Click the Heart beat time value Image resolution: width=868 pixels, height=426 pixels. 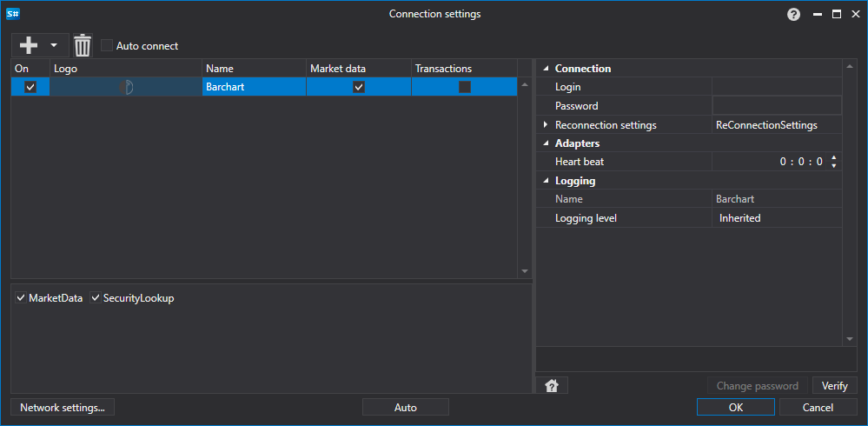801,163
